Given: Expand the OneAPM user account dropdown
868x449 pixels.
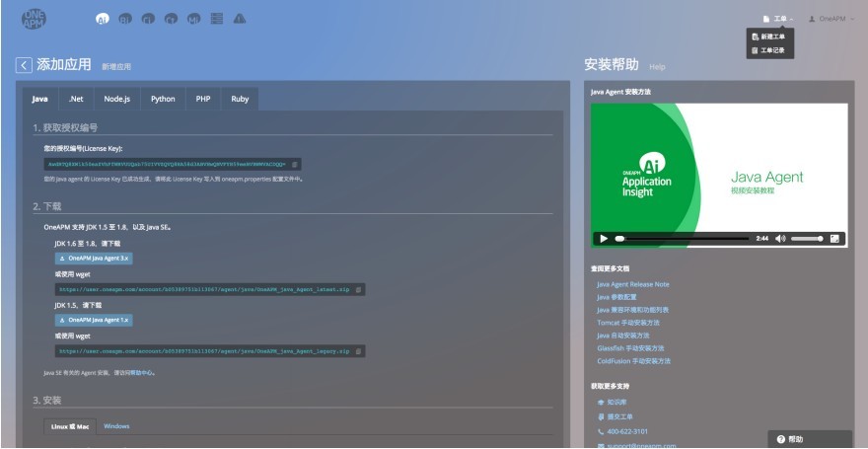Looking at the screenshot, I should 832,19.
